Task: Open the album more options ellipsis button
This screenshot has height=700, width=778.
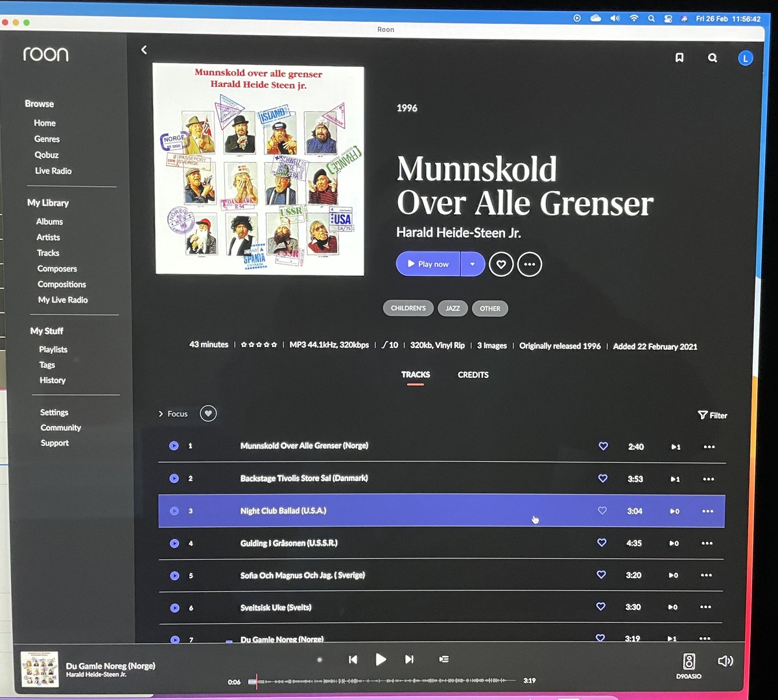Action: click(530, 264)
